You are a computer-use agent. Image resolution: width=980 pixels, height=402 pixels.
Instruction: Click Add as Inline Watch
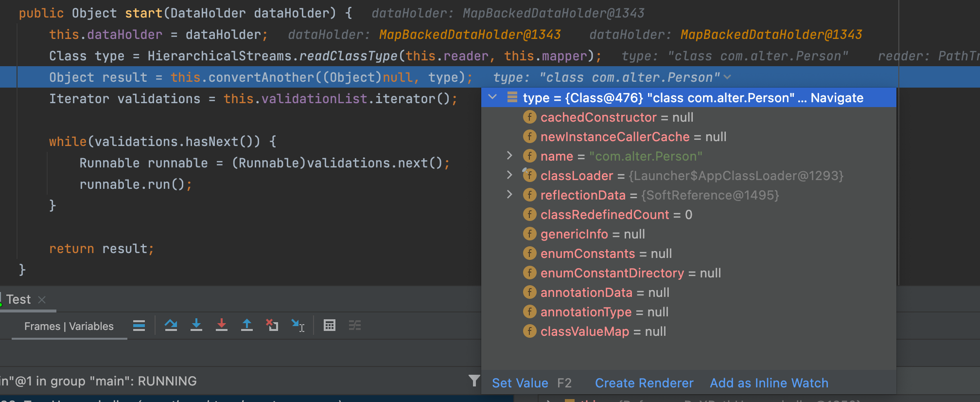(x=769, y=383)
